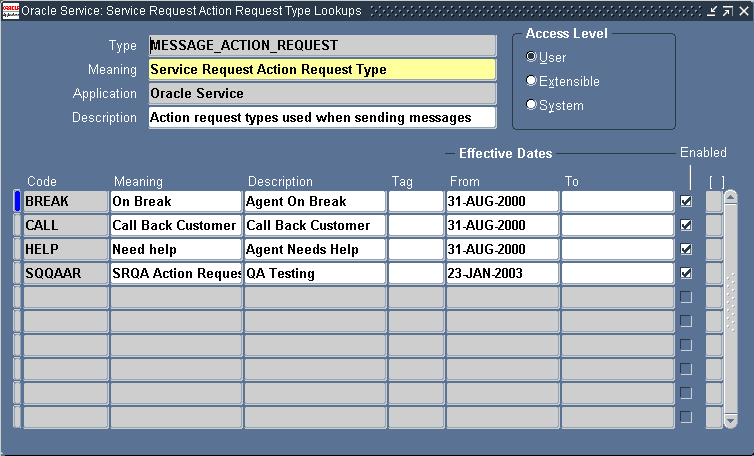Toggle Enabled checkbox for CALL row
Image resolution: width=754 pixels, height=456 pixels.
[686, 225]
